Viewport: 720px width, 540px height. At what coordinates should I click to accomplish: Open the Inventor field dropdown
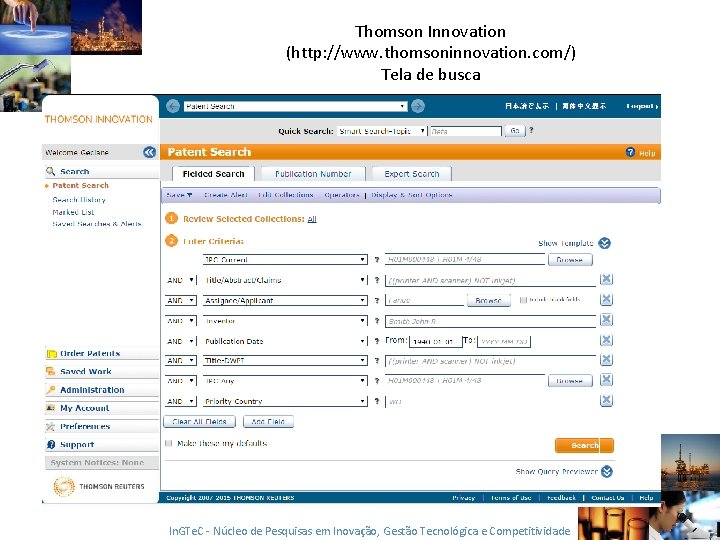pos(285,321)
